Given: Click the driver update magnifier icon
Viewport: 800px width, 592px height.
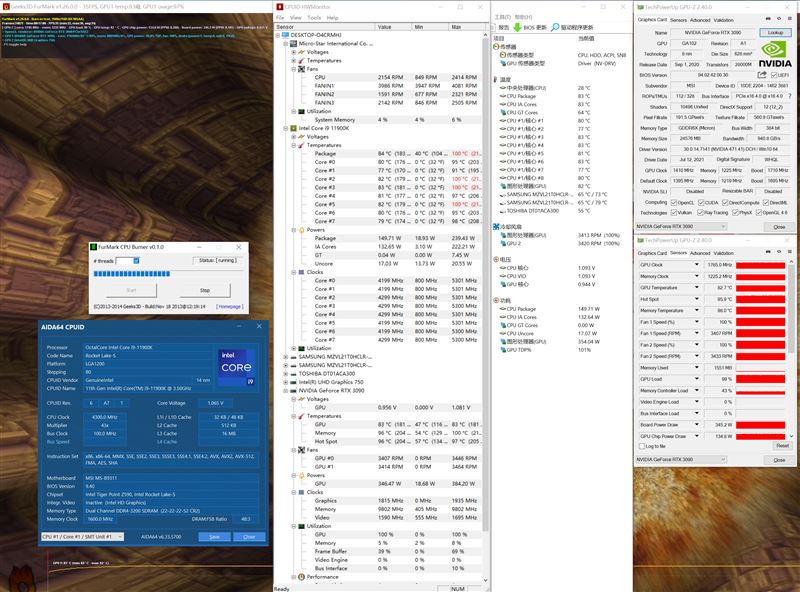Looking at the screenshot, I should pos(555,27).
